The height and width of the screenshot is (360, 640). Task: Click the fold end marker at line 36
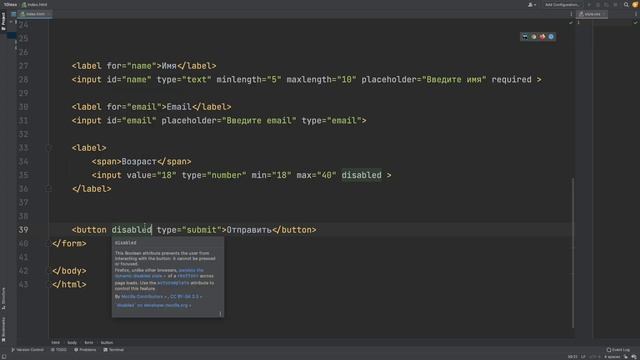tap(49, 189)
